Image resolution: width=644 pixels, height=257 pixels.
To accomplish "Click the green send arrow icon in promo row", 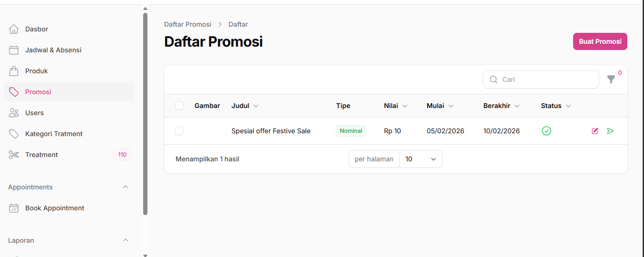I will [x=610, y=131].
